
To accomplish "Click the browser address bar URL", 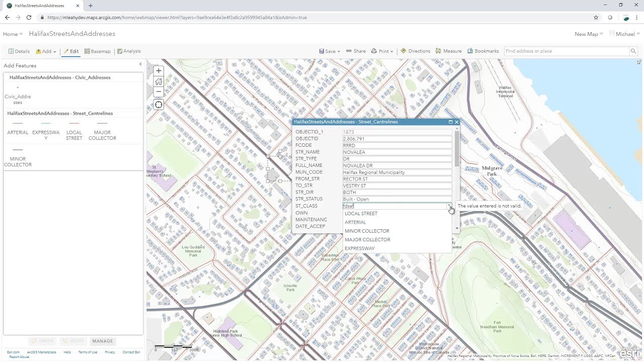I will 177,17.
